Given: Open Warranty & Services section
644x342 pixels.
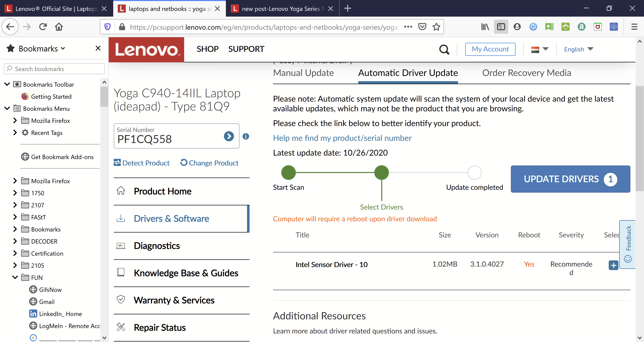Looking at the screenshot, I should 181,300.
